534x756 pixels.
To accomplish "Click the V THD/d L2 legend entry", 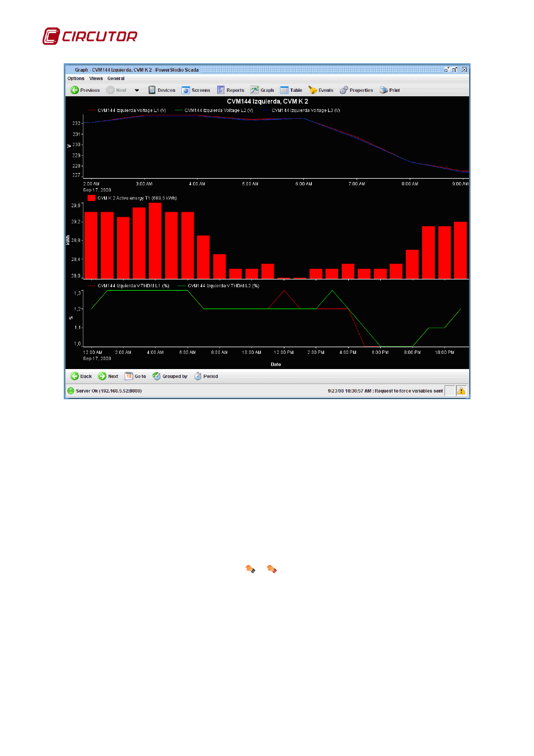I will (x=219, y=286).
